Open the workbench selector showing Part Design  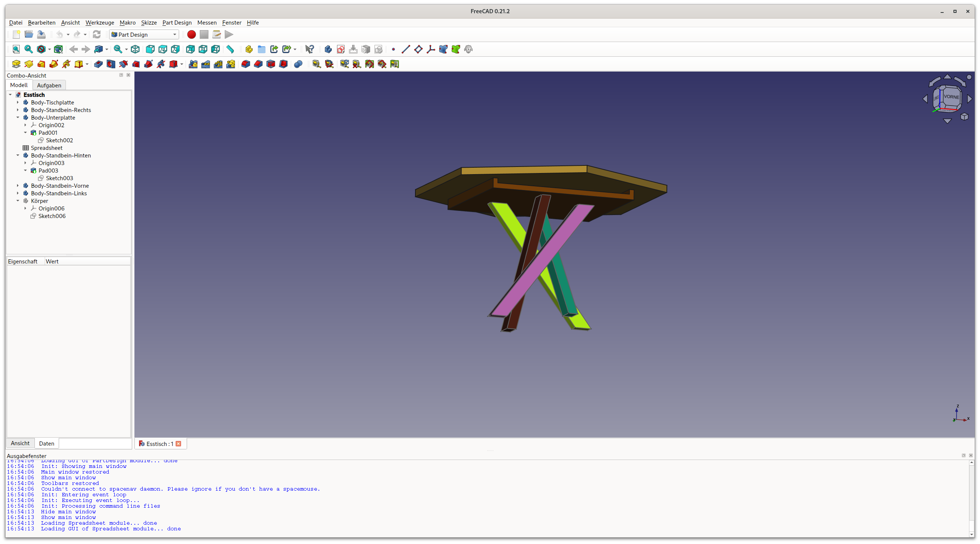144,34
